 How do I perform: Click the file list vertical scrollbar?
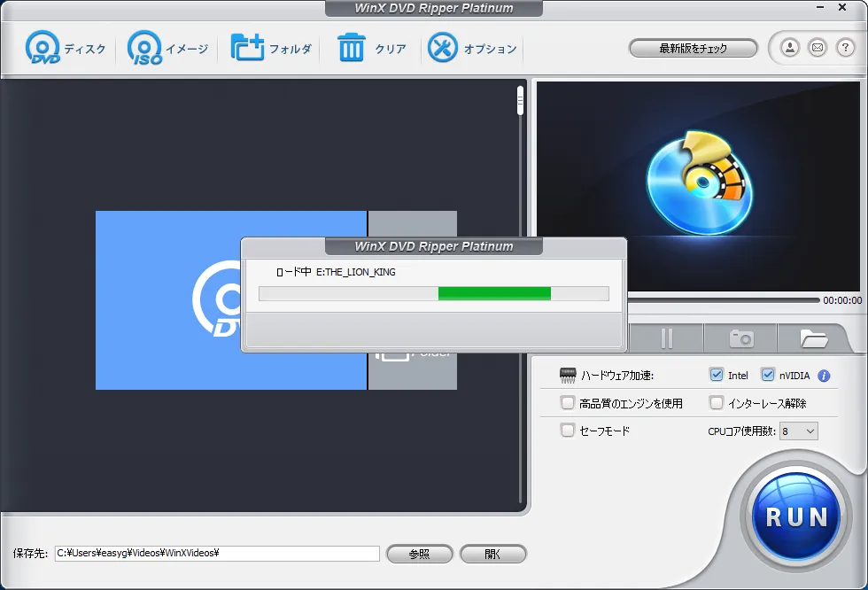(x=520, y=101)
